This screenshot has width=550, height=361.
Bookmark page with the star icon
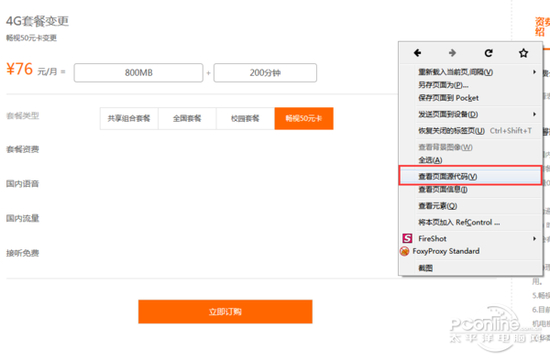523,53
